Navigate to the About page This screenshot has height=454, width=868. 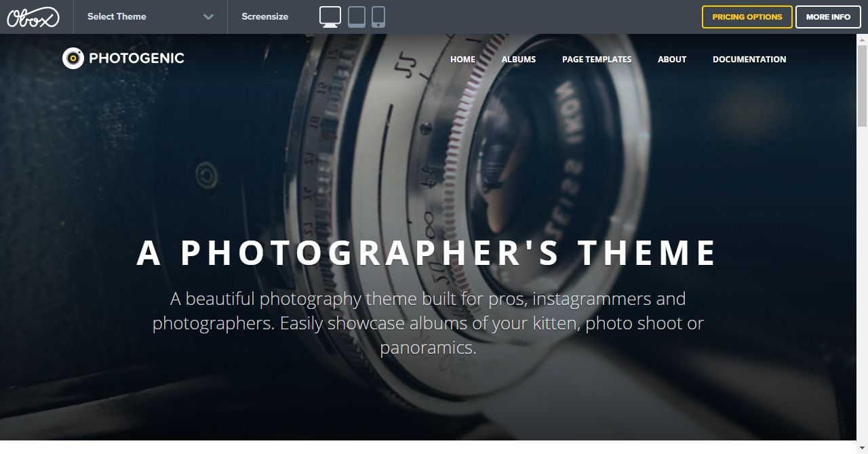point(672,60)
